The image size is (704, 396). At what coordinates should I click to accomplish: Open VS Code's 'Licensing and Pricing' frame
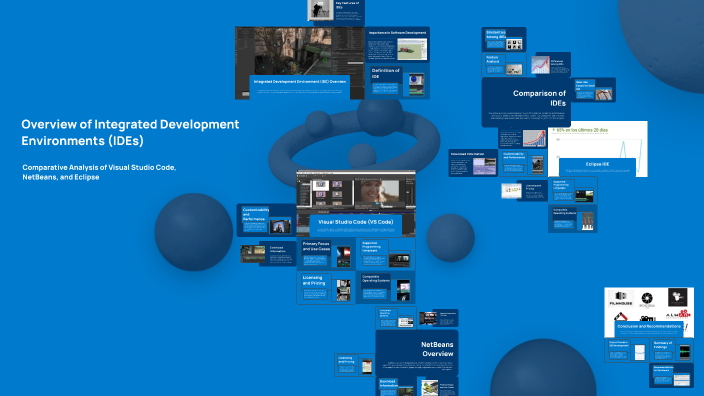point(326,287)
